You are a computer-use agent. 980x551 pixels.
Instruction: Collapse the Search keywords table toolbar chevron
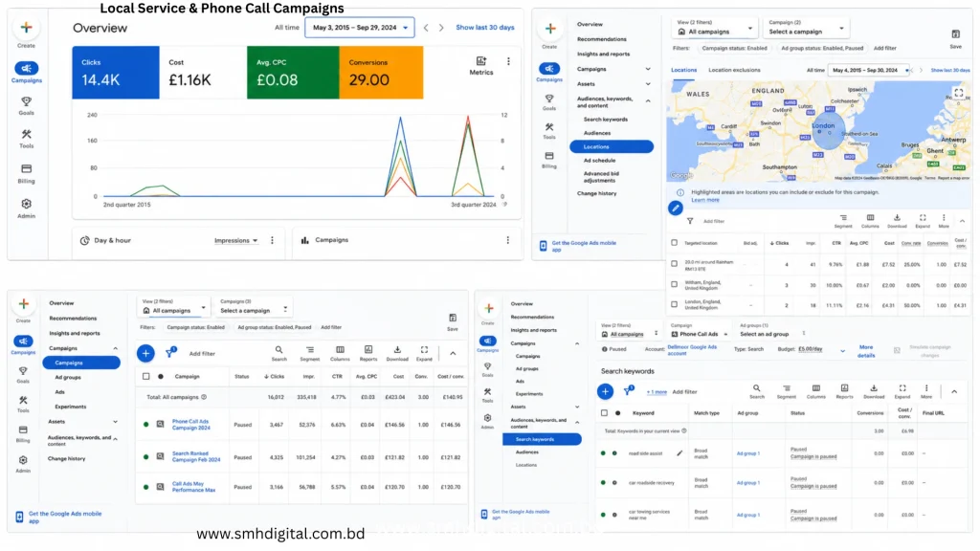point(954,391)
